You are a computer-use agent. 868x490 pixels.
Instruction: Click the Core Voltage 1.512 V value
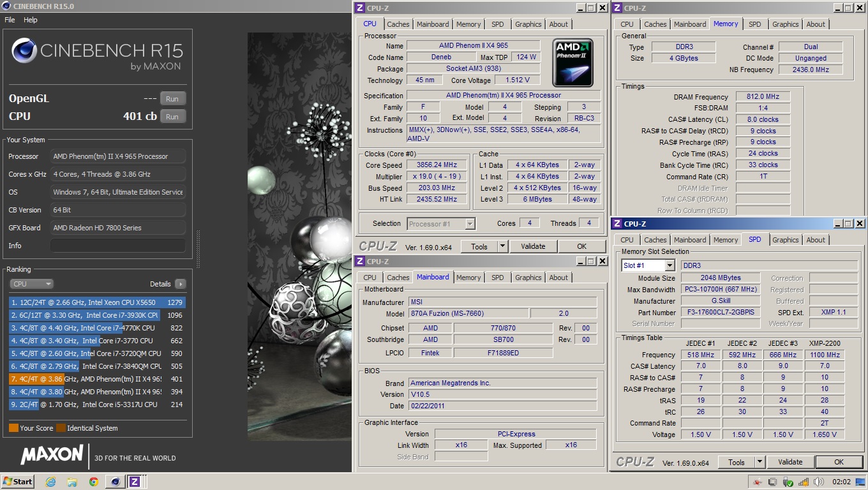point(517,80)
